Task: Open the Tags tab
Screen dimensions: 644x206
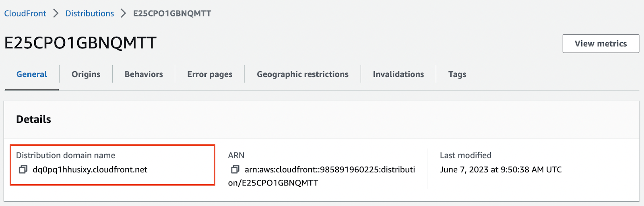Action: pyautogui.click(x=457, y=74)
